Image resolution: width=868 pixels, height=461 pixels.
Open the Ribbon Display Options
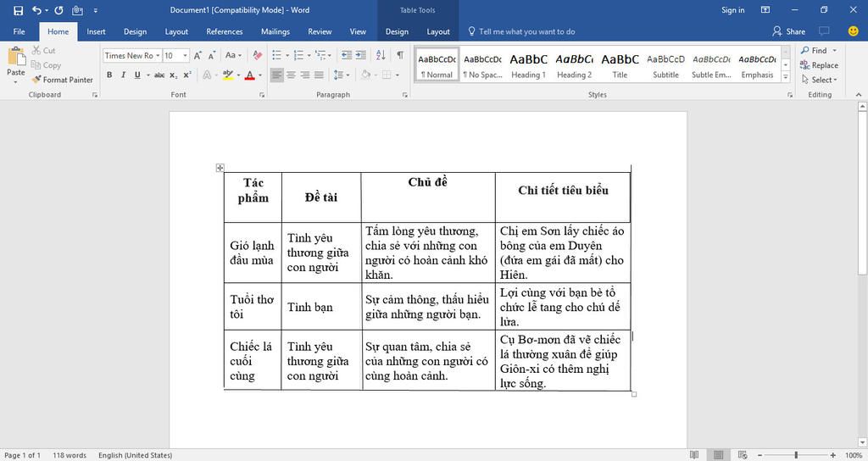[765, 10]
